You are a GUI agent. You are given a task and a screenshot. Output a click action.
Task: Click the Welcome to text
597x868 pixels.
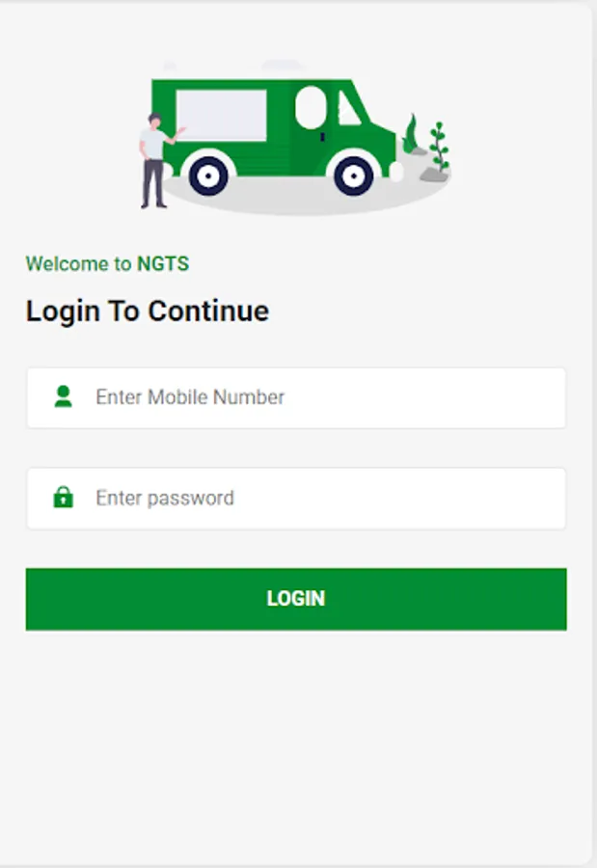click(x=79, y=264)
